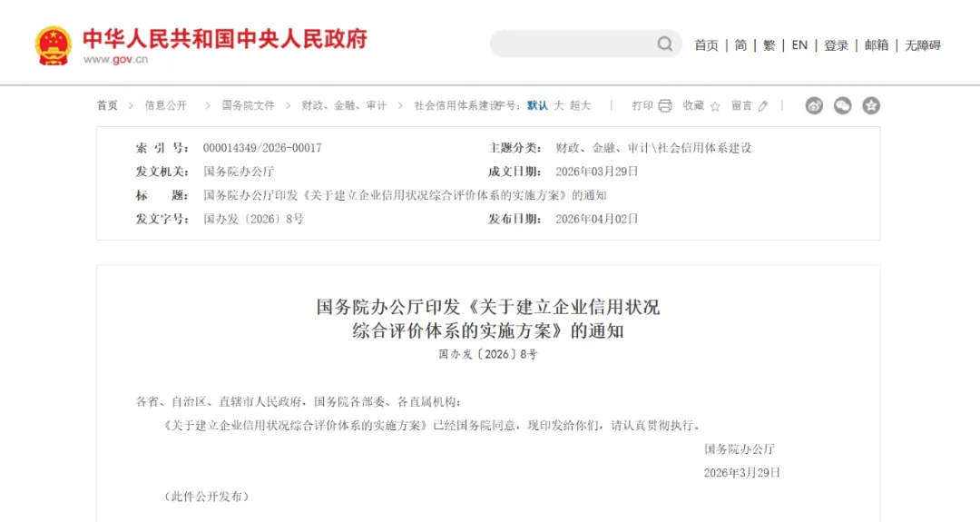Open 社会信用体系建设 breadcrumb

tap(456, 105)
